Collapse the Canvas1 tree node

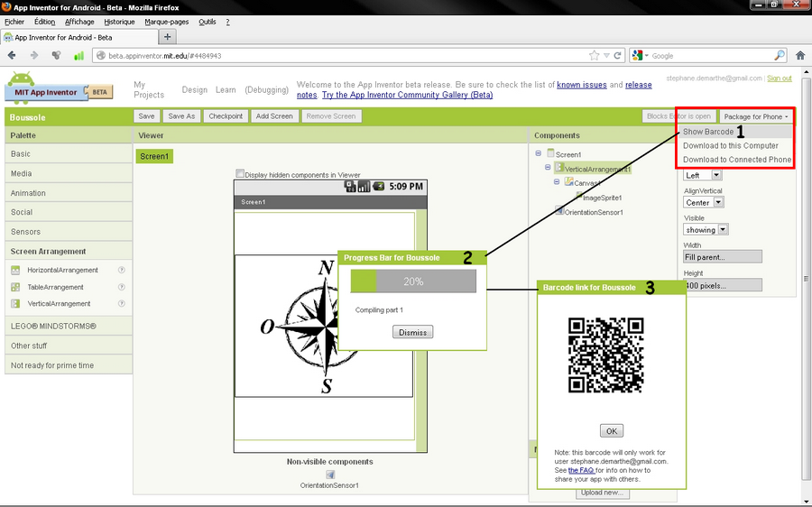pyautogui.click(x=558, y=181)
